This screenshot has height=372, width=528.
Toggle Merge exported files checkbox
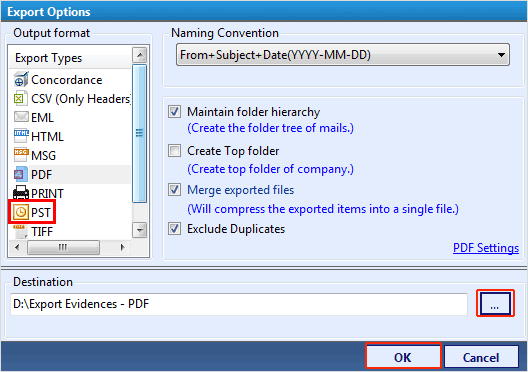[x=174, y=190]
